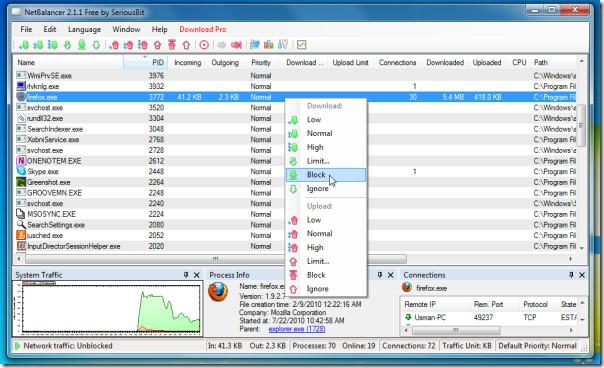The width and height of the screenshot is (604, 368).
Task: Click the process list vertical scrollbar thumb
Action: coord(581,125)
